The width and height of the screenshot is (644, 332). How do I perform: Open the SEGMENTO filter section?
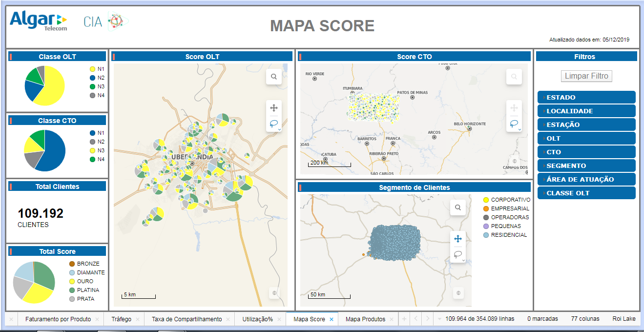click(x=586, y=166)
